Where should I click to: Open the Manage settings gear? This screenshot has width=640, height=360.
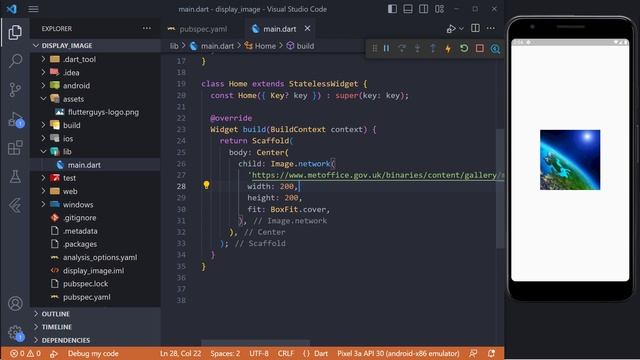[x=16, y=333]
